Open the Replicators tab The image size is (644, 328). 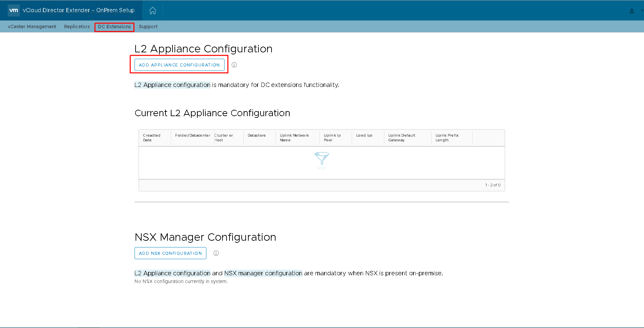tap(77, 27)
